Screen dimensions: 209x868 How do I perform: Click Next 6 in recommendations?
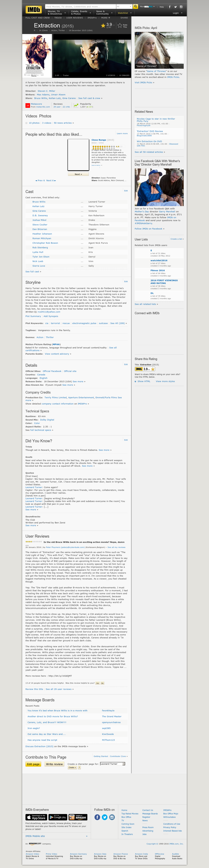coord(51,181)
